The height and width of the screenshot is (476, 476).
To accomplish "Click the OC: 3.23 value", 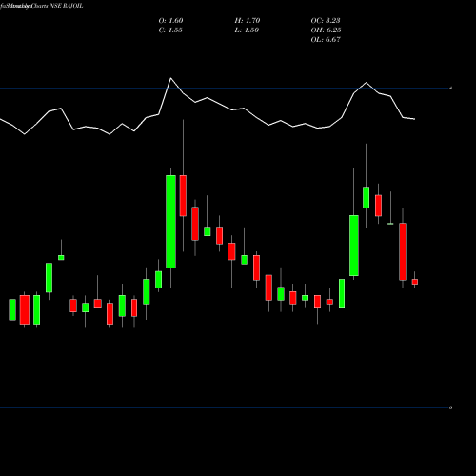I will click(x=326, y=21).
